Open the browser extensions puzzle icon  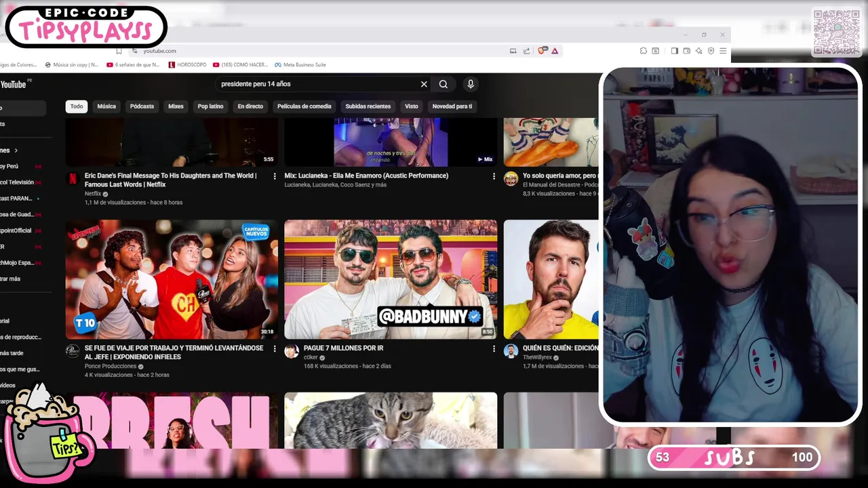pos(644,51)
